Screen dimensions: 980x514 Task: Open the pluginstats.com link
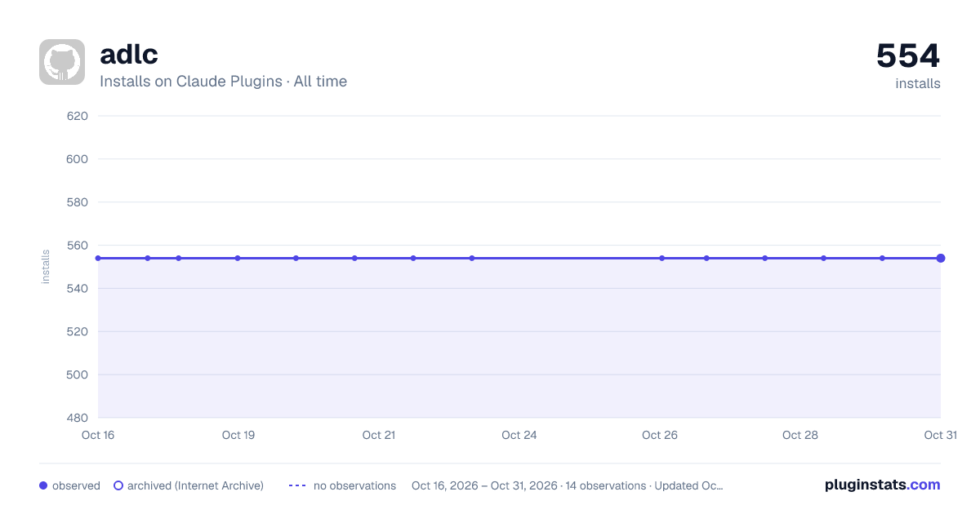pos(883,485)
